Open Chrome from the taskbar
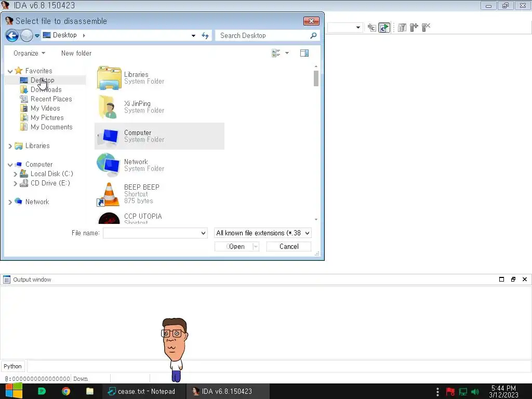Image resolution: width=532 pixels, height=399 pixels. pos(66,391)
